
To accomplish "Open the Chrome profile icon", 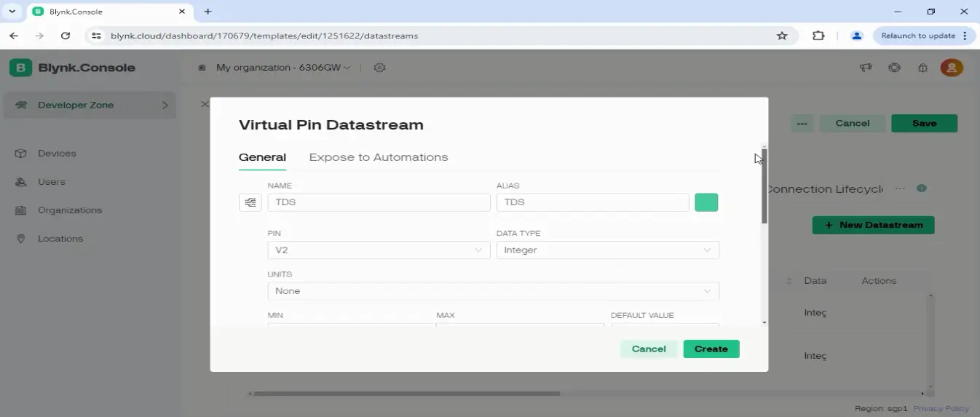I will coord(857,36).
